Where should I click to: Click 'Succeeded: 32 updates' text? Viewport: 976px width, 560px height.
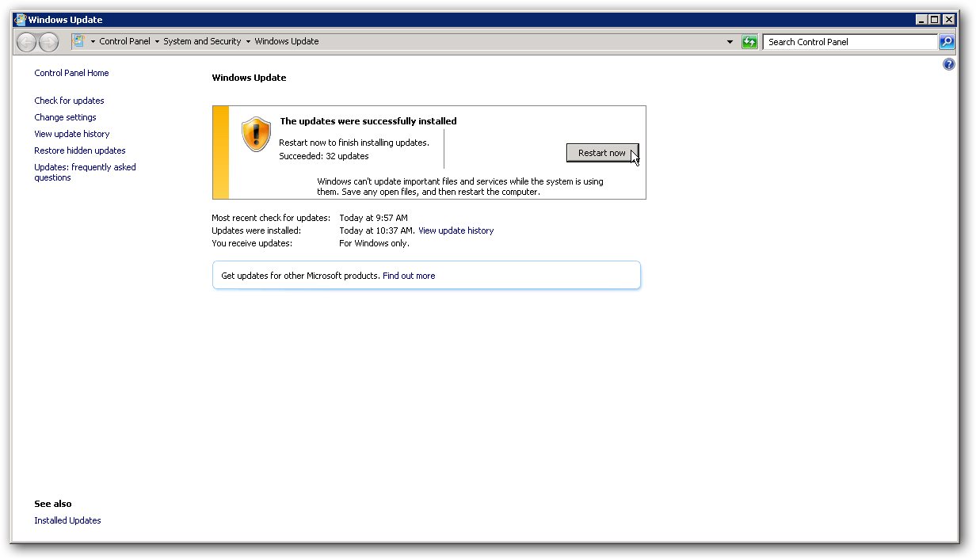pos(324,156)
